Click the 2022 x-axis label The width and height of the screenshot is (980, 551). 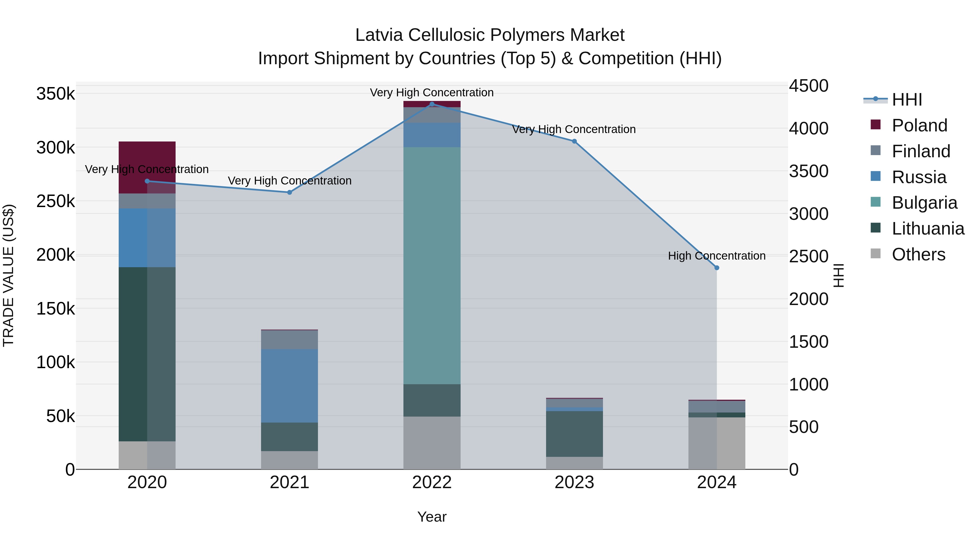click(432, 482)
